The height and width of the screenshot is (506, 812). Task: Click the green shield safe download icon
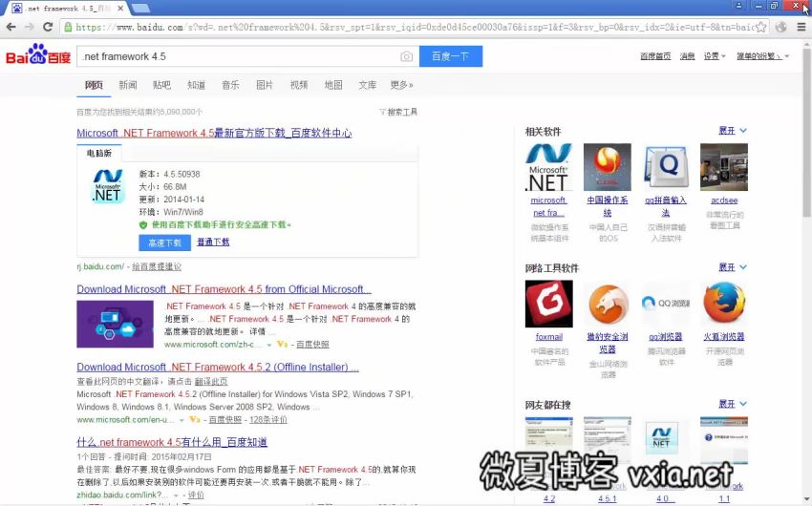(143, 224)
